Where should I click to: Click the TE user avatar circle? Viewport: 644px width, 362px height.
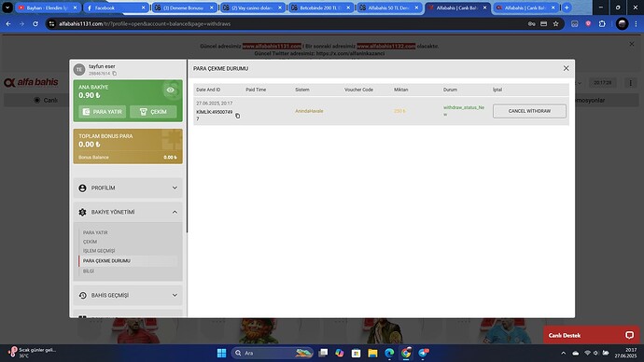pos(79,69)
